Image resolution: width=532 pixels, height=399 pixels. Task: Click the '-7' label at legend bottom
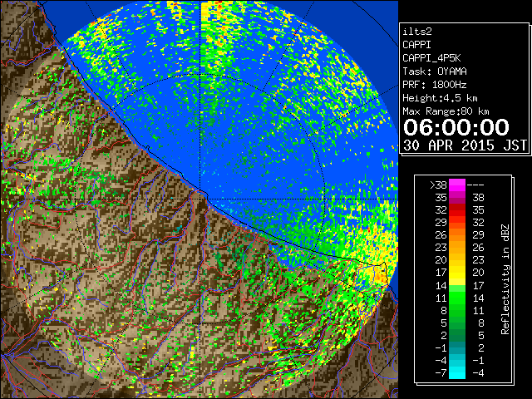pos(441,372)
